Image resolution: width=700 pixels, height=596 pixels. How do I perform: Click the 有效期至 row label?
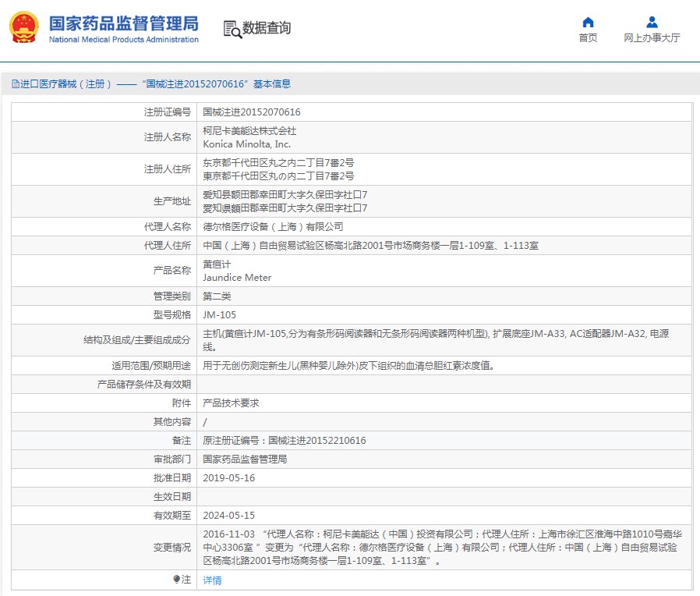pos(171,516)
